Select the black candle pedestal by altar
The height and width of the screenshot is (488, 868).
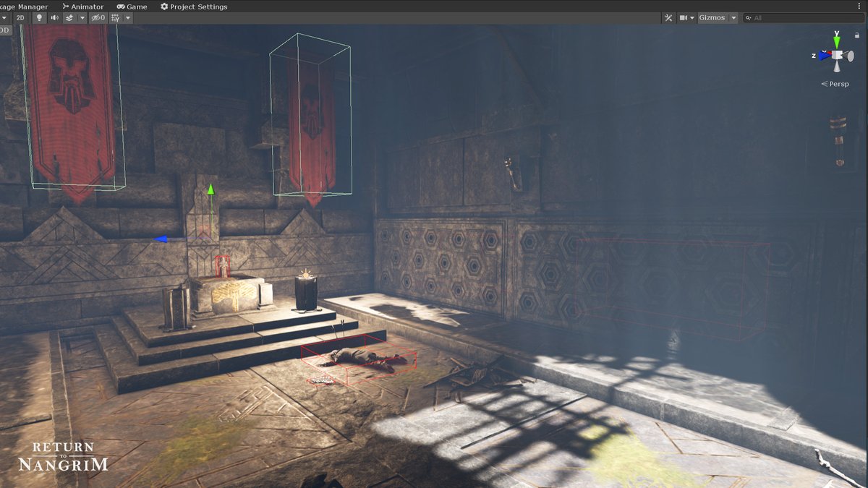[x=307, y=293]
